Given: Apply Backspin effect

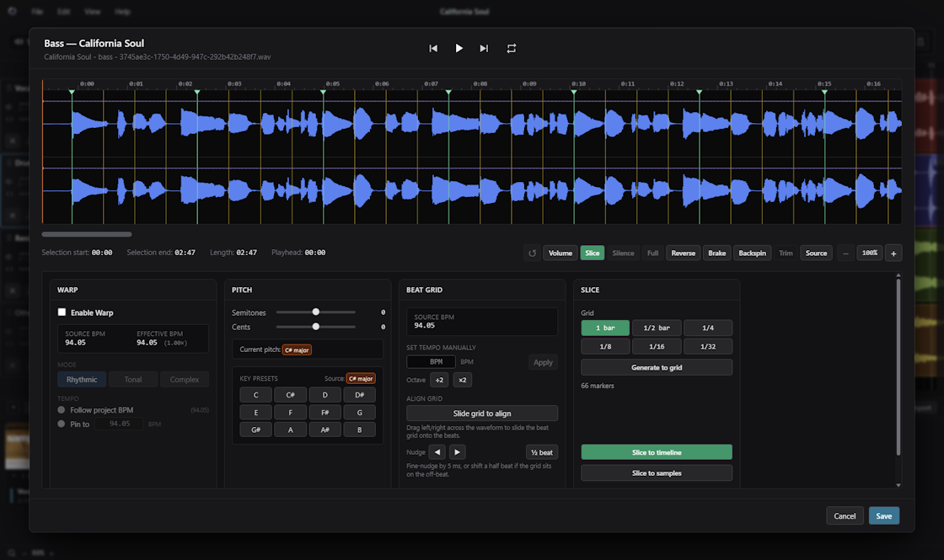Looking at the screenshot, I should (x=753, y=253).
